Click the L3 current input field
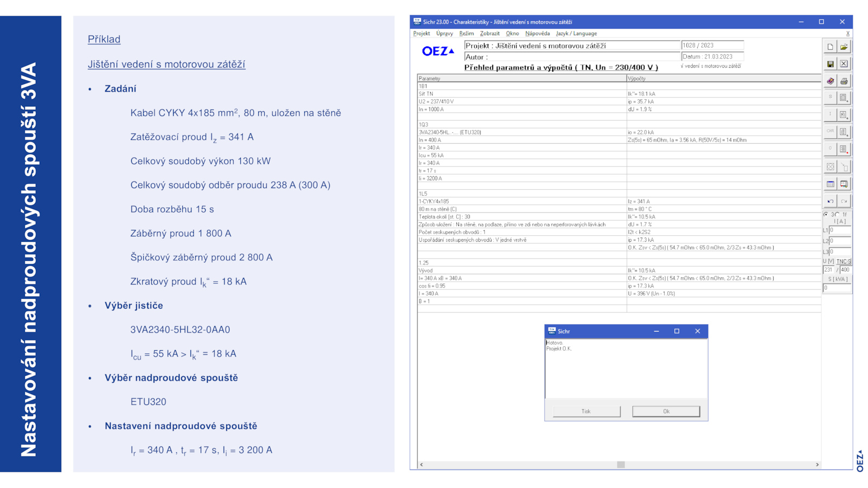The image size is (868, 488). coord(840,252)
